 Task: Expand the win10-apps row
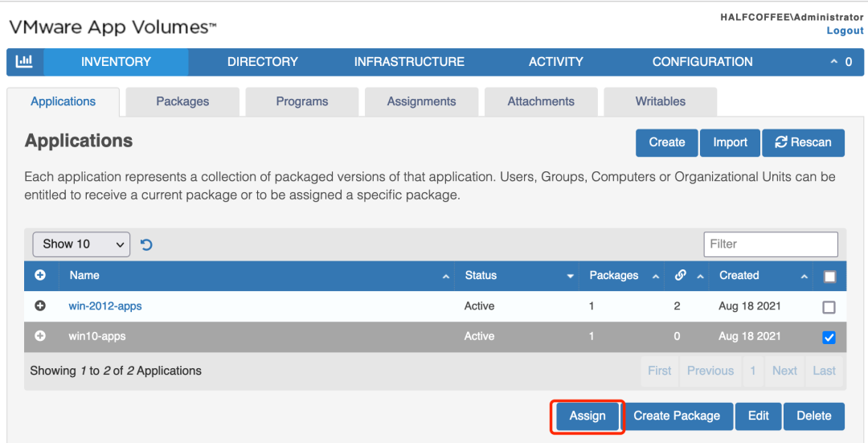40,336
